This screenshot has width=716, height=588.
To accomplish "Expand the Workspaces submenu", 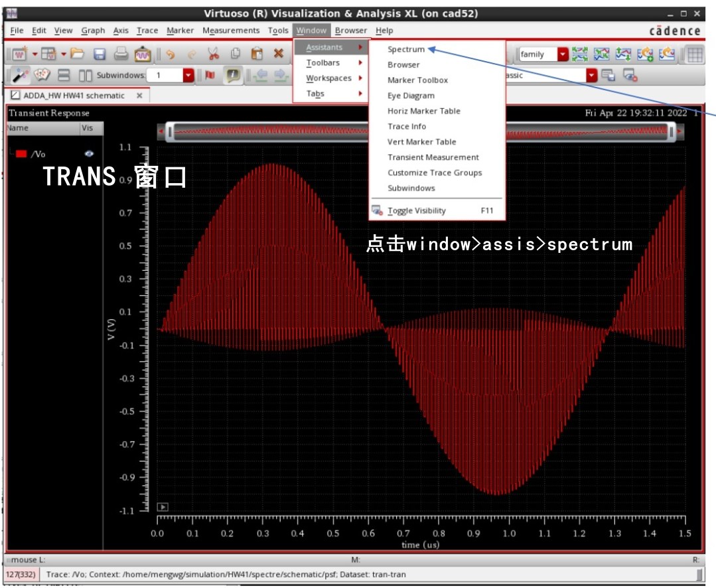I will coord(328,78).
